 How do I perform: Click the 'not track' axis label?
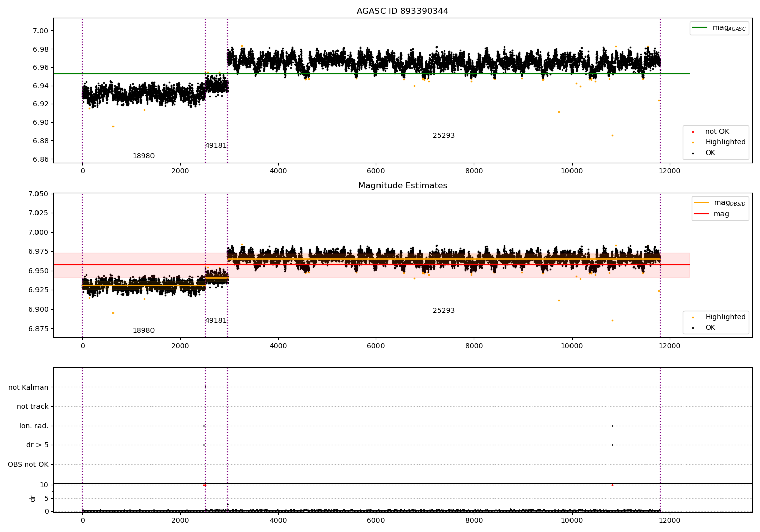(32, 406)
